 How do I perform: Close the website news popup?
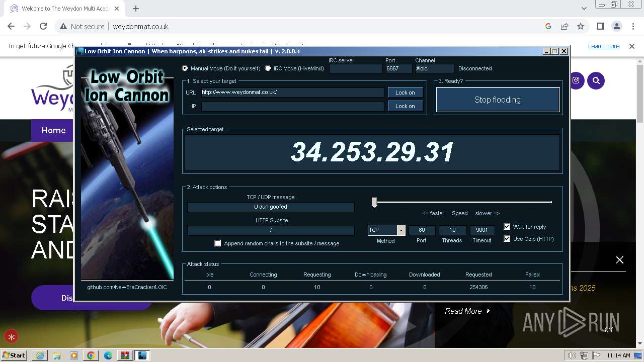620,260
